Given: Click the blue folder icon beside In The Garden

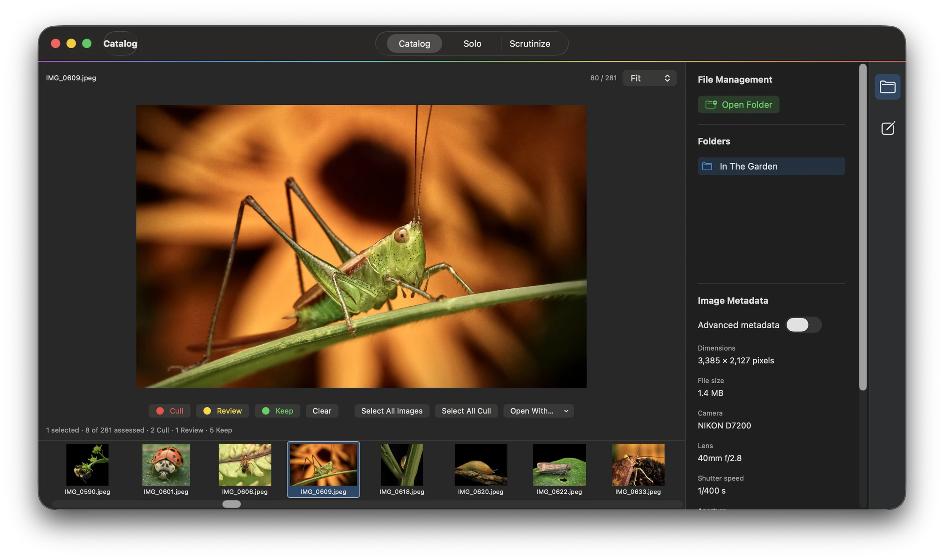Looking at the screenshot, I should pyautogui.click(x=707, y=166).
